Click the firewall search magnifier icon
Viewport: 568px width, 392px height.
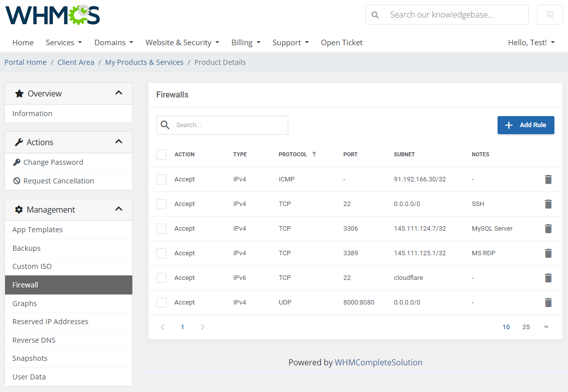tap(165, 125)
